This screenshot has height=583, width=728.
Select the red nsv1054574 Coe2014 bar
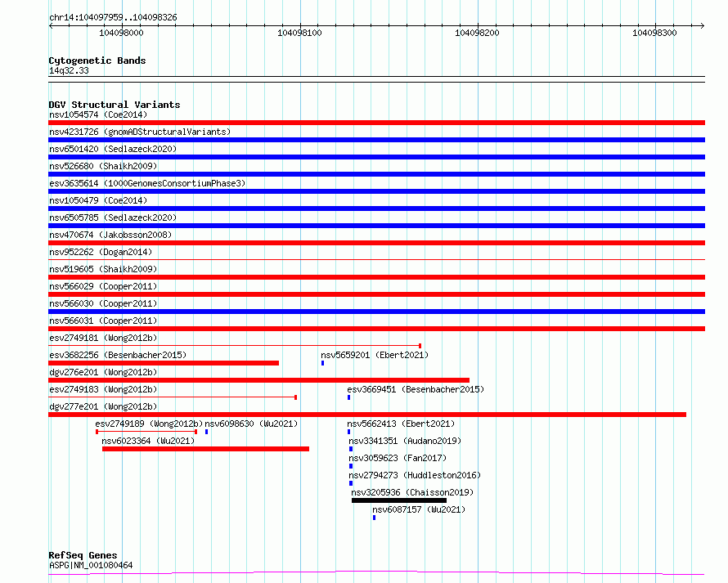376,123
